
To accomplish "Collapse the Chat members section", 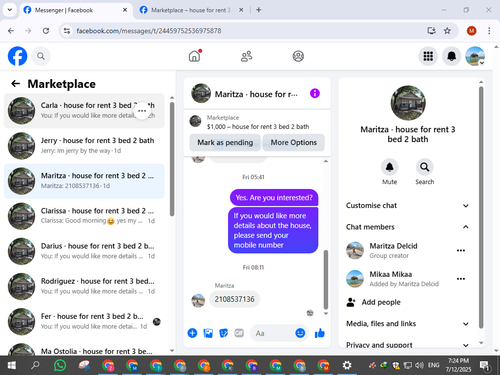I will [x=407, y=227].
